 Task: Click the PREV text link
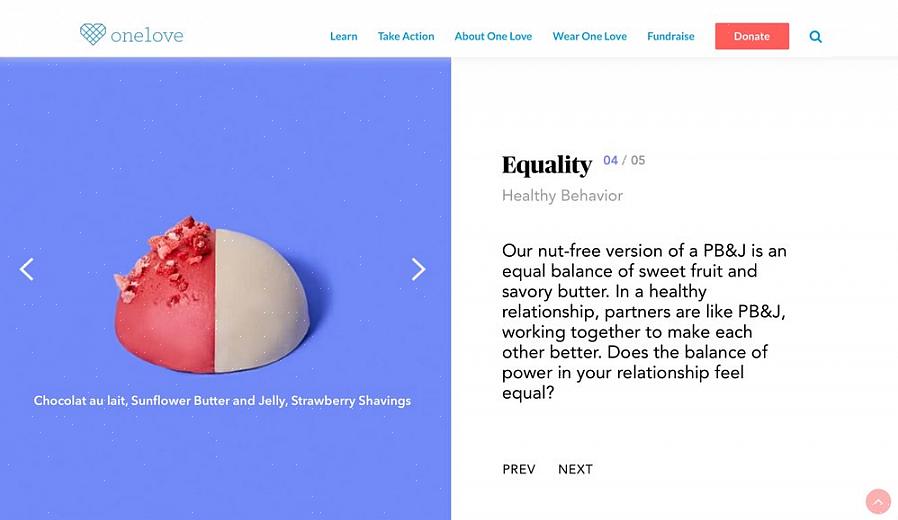pyautogui.click(x=519, y=469)
